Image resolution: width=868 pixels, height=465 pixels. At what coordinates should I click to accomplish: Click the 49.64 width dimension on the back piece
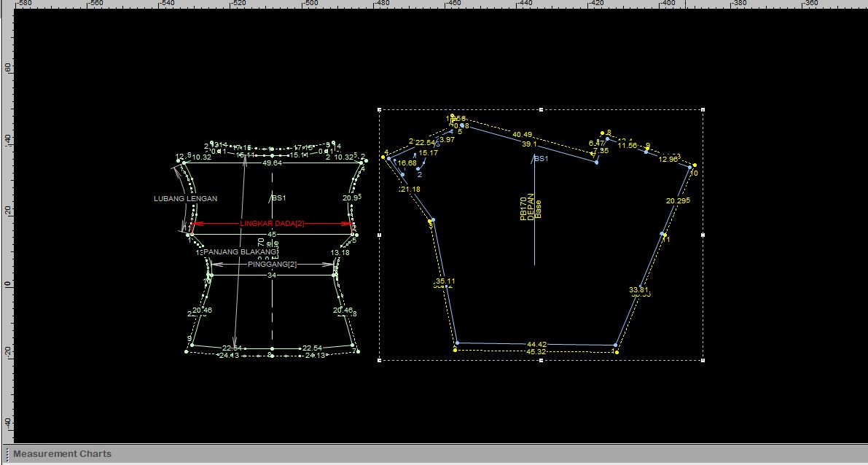click(272, 163)
